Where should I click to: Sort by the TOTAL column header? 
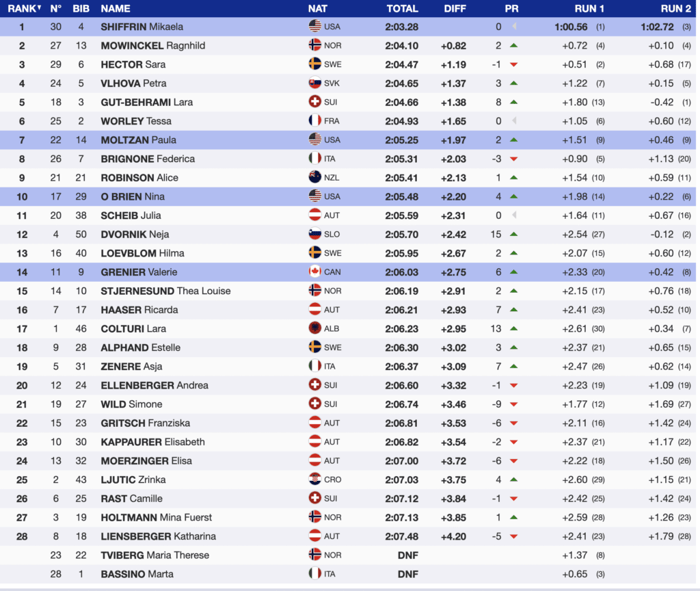point(402,9)
